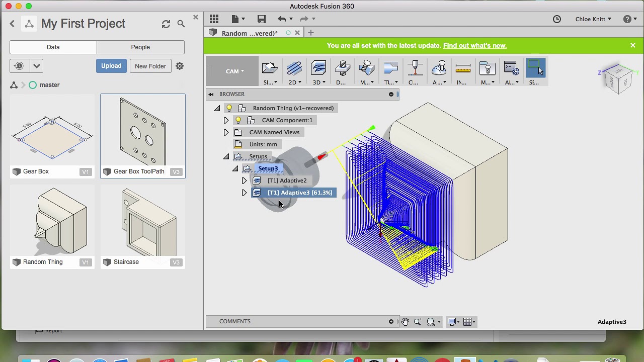644x362 pixels.
Task: Follow the Find out what's new link
Action: tap(474, 46)
